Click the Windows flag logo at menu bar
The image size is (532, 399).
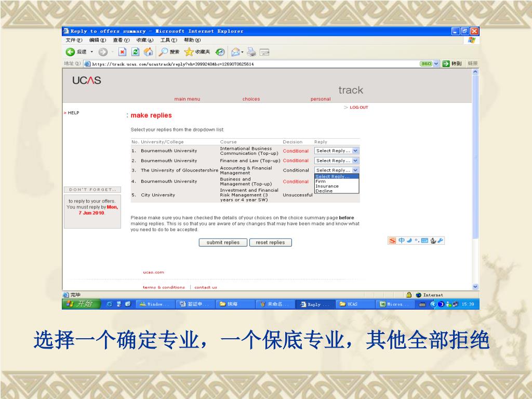[471, 40]
